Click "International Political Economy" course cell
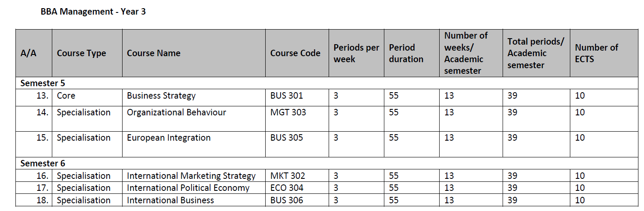The height and width of the screenshot is (211, 644). (188, 188)
